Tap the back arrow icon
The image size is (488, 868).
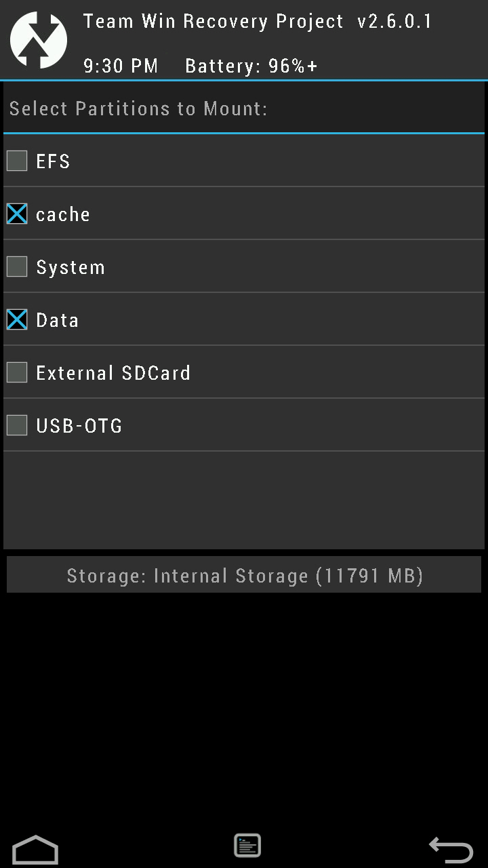tap(451, 850)
